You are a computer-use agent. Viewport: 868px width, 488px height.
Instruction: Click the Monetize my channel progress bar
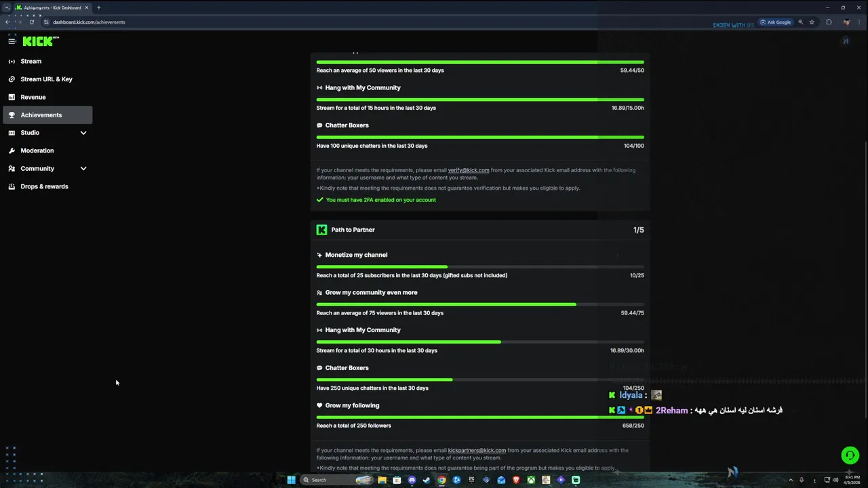tap(480, 267)
